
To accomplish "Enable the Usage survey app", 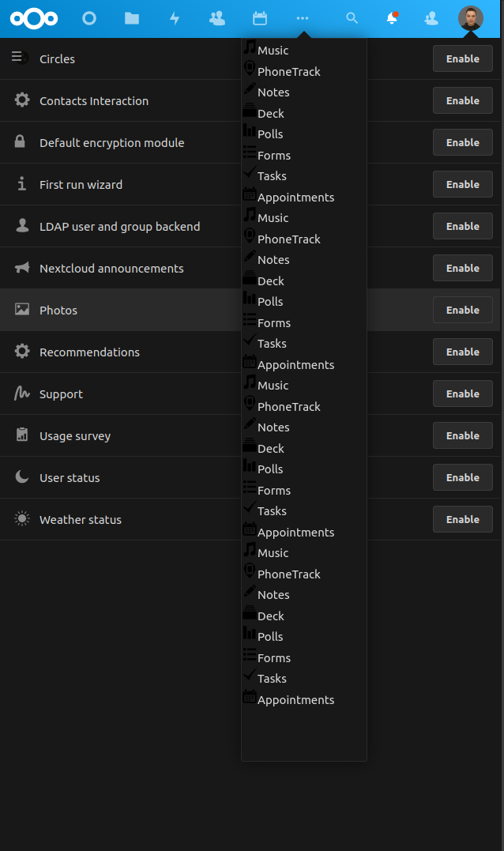I will click(462, 435).
